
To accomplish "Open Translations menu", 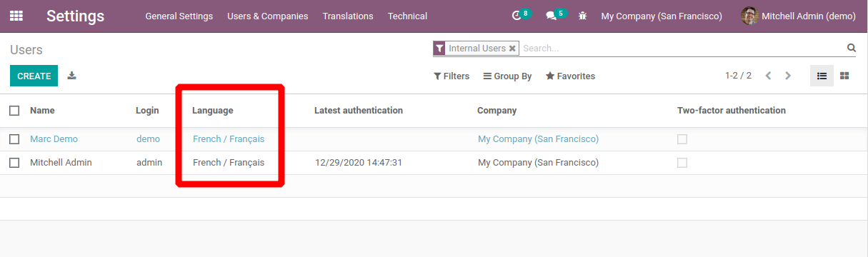I will pos(348,16).
